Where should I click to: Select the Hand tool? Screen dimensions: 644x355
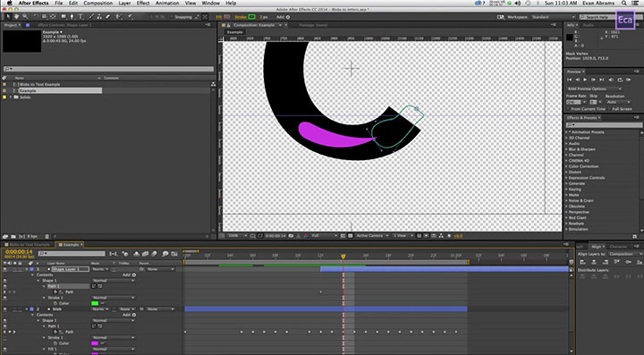16,17
